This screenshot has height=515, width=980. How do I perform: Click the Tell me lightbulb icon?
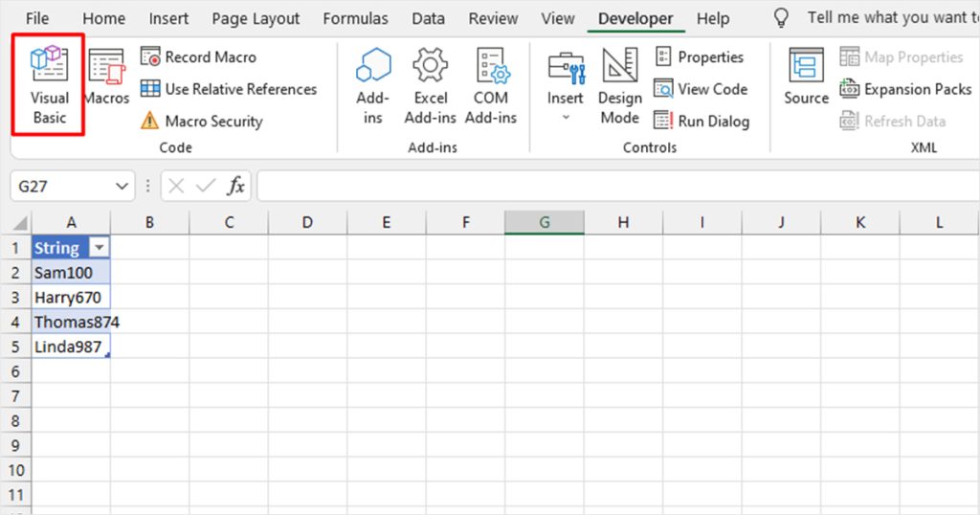click(781, 18)
